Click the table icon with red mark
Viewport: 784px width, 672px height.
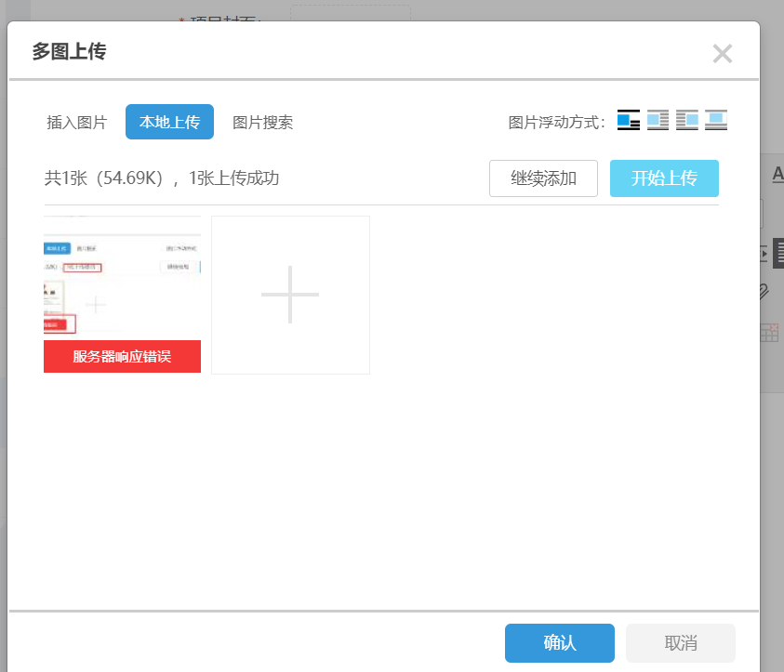click(768, 333)
